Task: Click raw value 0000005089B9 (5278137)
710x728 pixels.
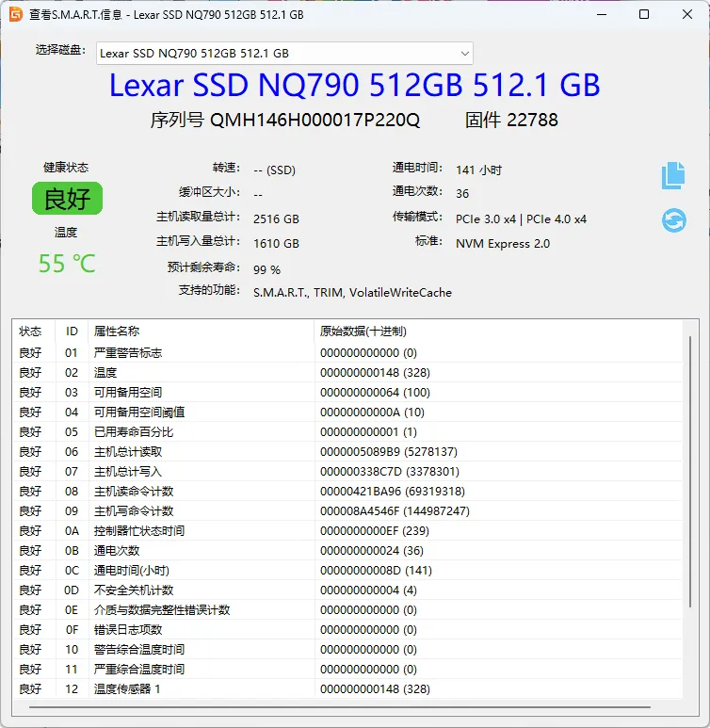Action: tap(389, 452)
